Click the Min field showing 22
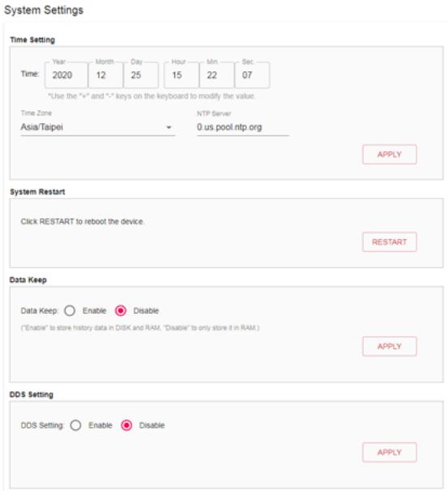 pos(216,75)
